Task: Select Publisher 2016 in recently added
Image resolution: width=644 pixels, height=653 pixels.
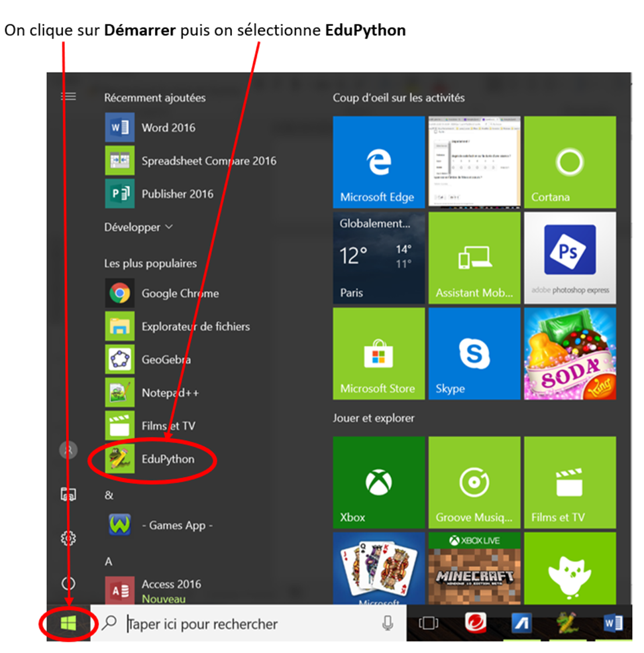Action: point(177,194)
